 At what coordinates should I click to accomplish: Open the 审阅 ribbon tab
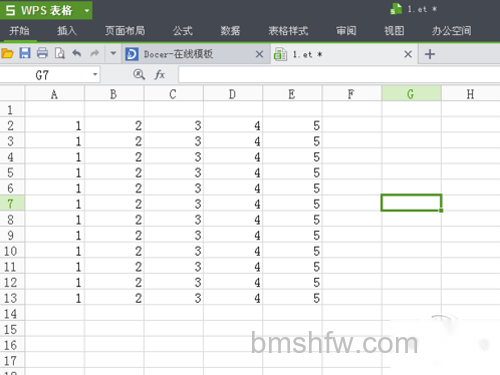346,31
